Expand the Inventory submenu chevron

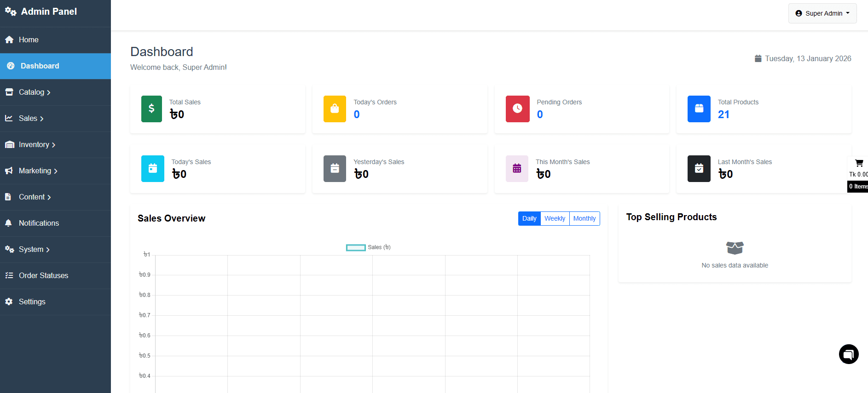[x=53, y=145]
